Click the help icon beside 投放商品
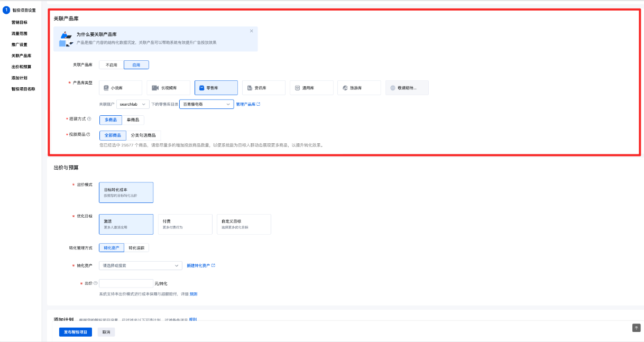The image size is (644, 342). coord(88,135)
